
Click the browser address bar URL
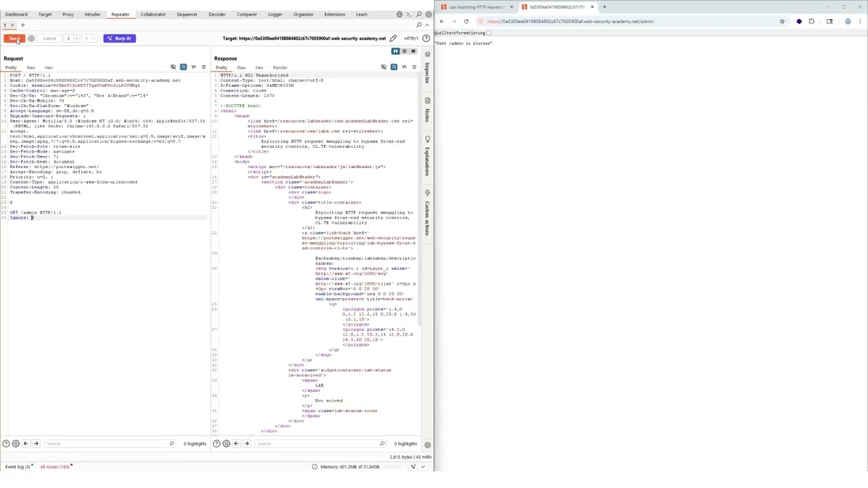point(570,22)
